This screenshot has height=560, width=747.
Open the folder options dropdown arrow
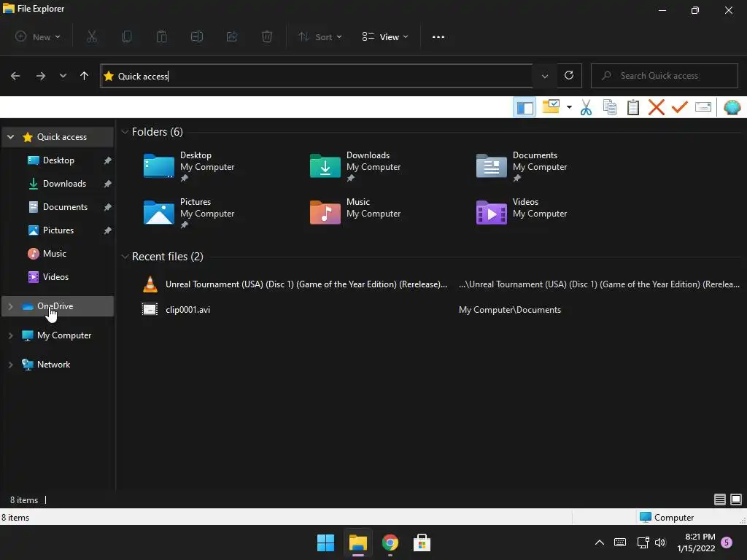pyautogui.click(x=569, y=107)
